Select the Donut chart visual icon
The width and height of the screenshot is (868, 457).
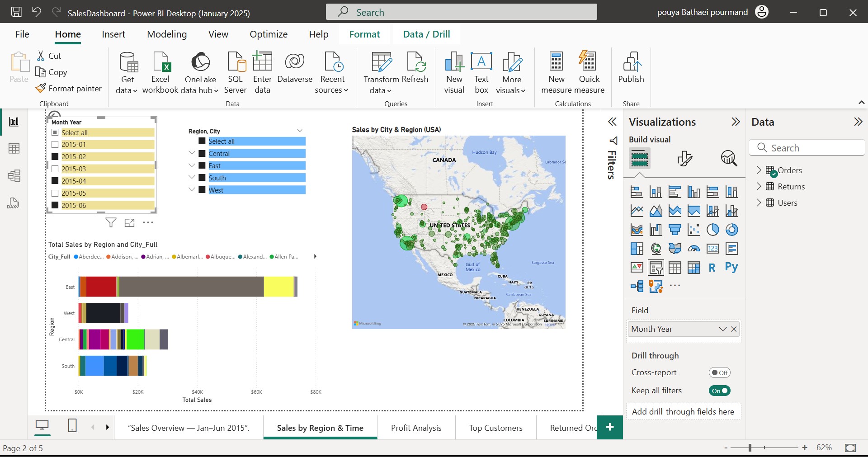tap(732, 230)
